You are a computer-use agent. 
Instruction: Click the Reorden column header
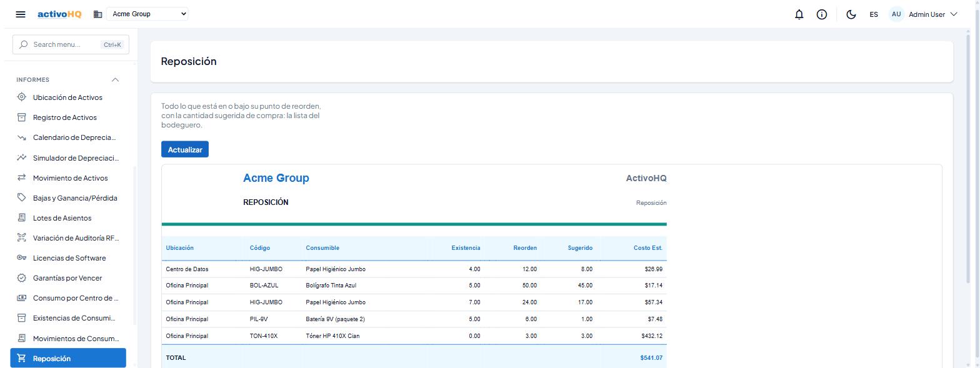(525, 248)
